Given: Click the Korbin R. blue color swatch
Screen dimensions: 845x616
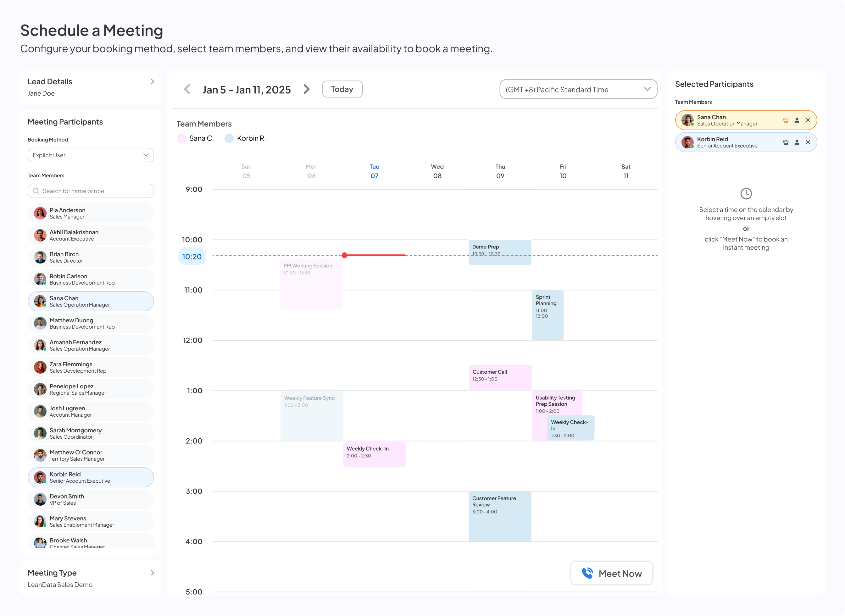Looking at the screenshot, I should pyautogui.click(x=229, y=138).
